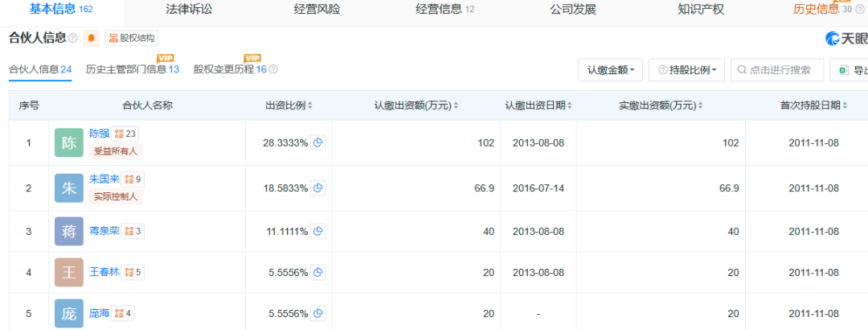Click the relation badge 3 beside 蒋泉荣
Screen dimensions: 868x330
(133, 231)
